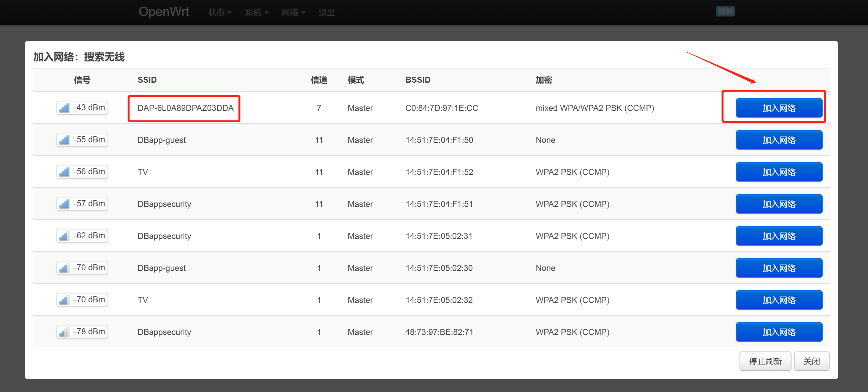
Task: Click the 刷新 refresh badge
Action: pos(725,11)
